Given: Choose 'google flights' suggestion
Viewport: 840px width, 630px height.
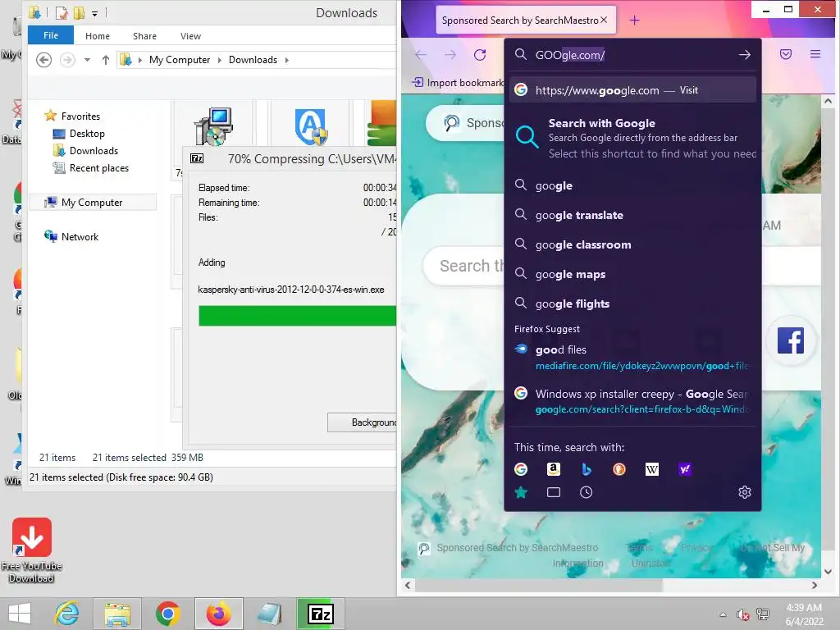Looking at the screenshot, I should pyautogui.click(x=632, y=304).
